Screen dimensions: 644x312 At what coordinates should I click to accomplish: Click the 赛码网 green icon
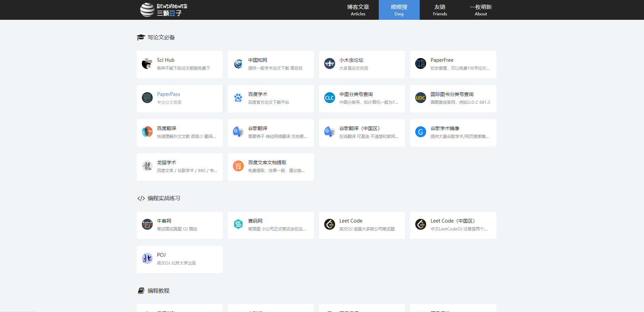pyautogui.click(x=238, y=224)
